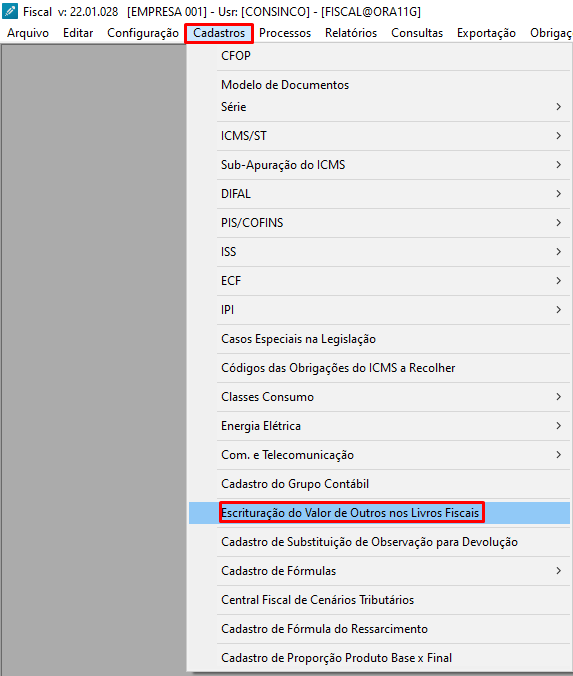Open the Configuração menu

click(x=143, y=33)
